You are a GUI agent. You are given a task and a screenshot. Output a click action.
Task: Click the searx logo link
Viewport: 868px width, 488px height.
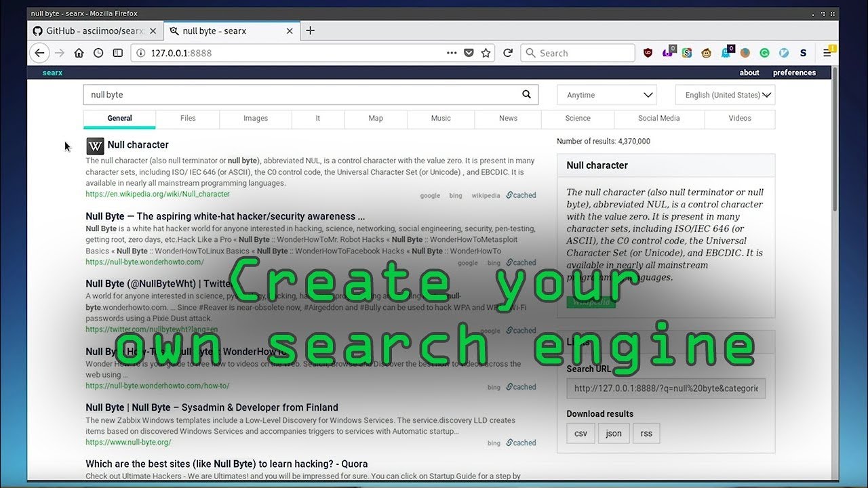click(52, 73)
